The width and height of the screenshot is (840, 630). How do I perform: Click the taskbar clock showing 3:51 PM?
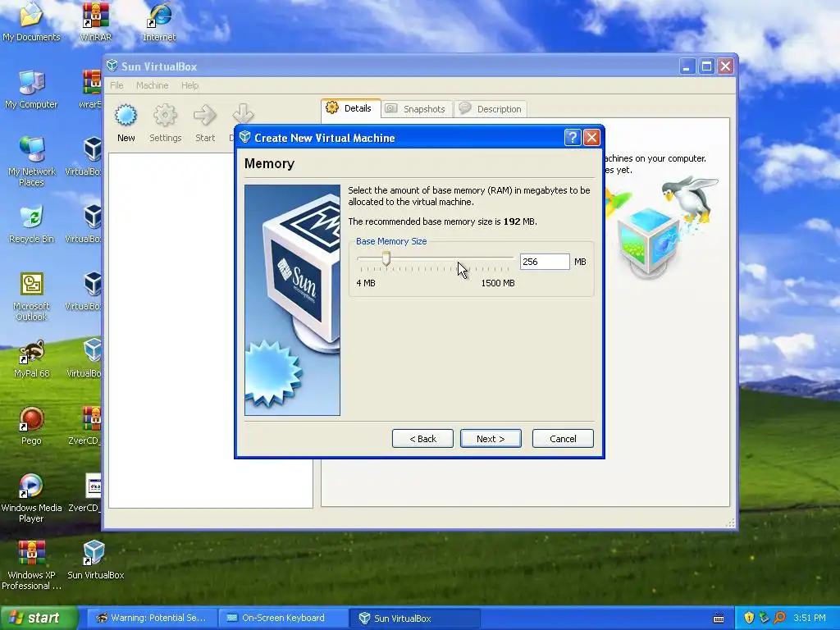[x=809, y=618]
